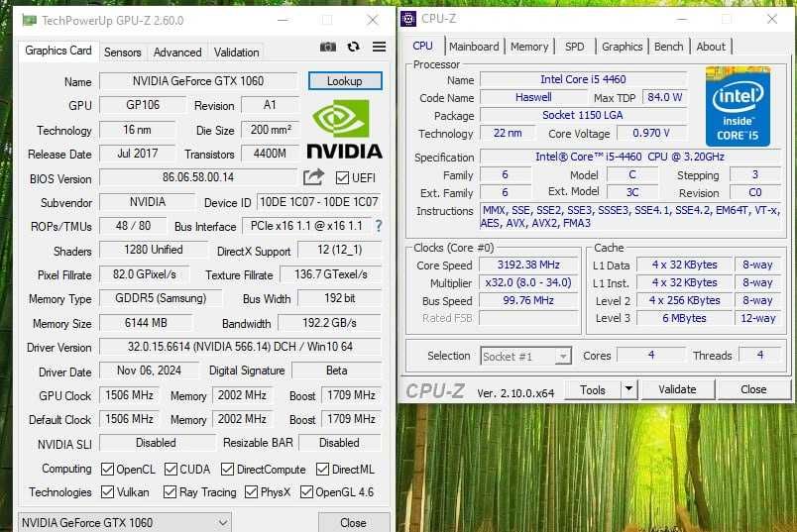Click the GPU name field NVIDIA GeForce GTX 1060
This screenshot has height=532, width=797.
coord(198,81)
